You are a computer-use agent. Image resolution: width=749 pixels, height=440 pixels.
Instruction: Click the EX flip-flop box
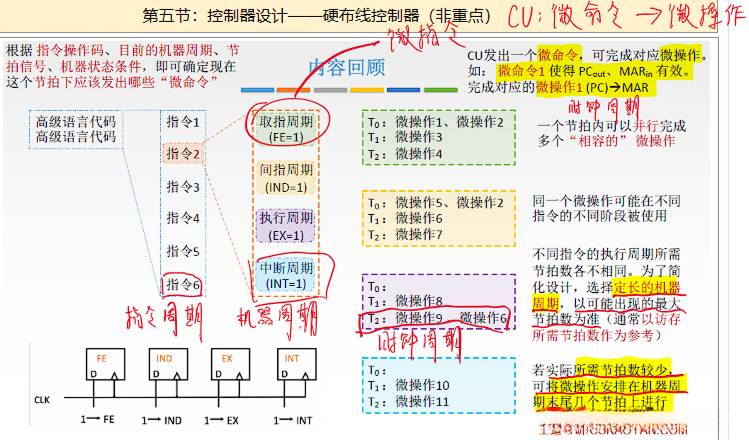point(230,364)
